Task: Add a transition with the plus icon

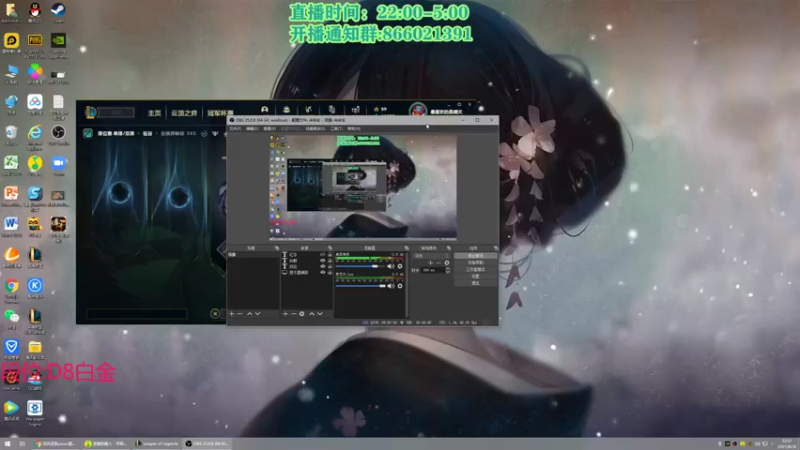Action: [431, 263]
